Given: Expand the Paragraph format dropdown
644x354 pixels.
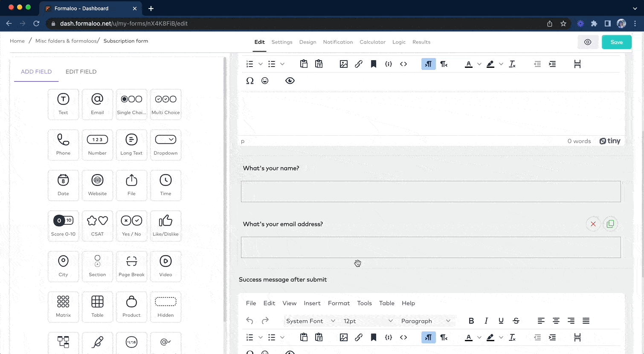Looking at the screenshot, I should tap(425, 321).
